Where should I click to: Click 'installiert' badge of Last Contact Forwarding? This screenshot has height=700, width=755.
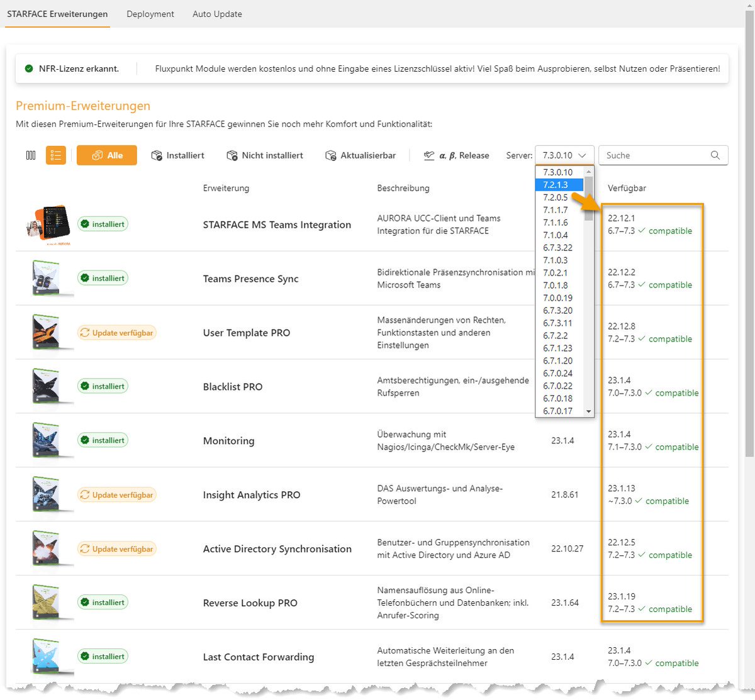pos(103,657)
